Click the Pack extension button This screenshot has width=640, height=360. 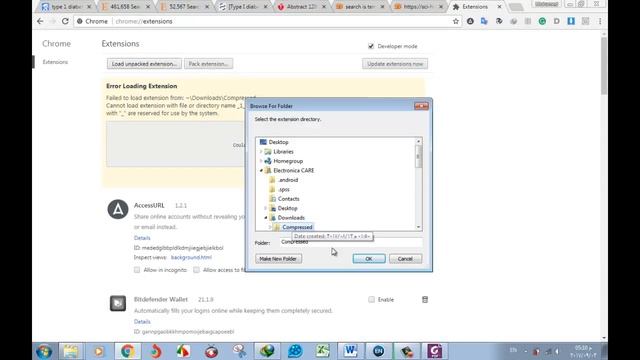point(208,64)
